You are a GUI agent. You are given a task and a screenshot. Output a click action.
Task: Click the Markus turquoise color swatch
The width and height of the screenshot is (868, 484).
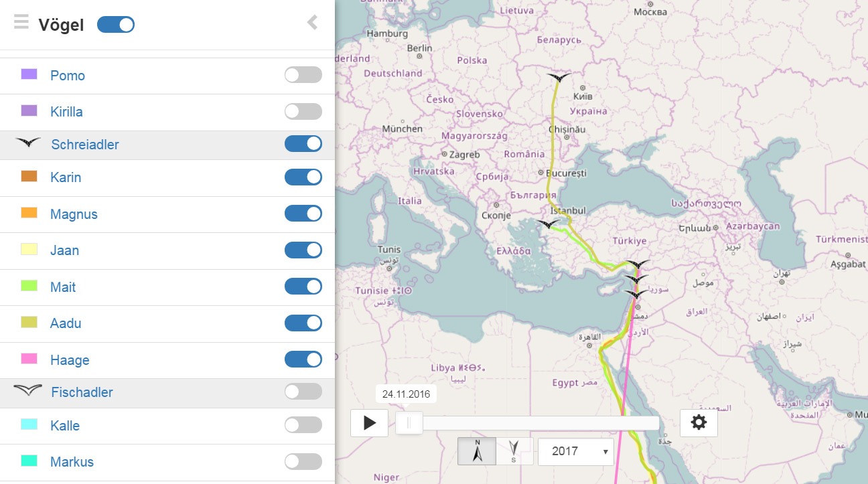click(29, 461)
